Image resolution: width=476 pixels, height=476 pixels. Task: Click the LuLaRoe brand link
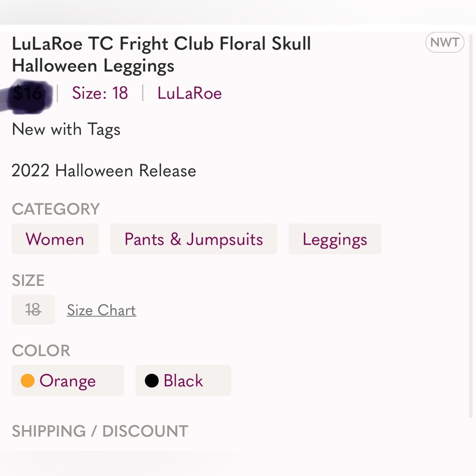click(189, 93)
